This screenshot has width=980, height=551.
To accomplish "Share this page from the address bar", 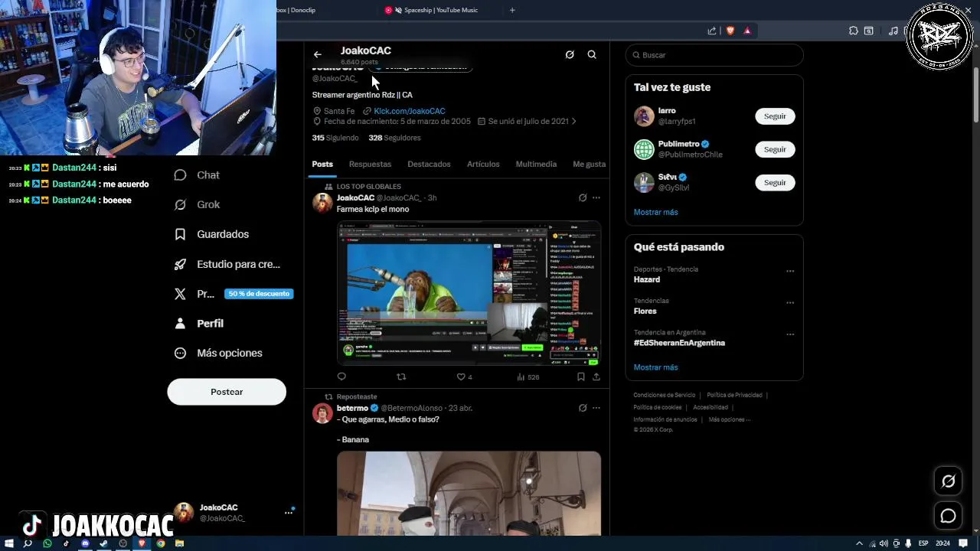I will point(712,31).
